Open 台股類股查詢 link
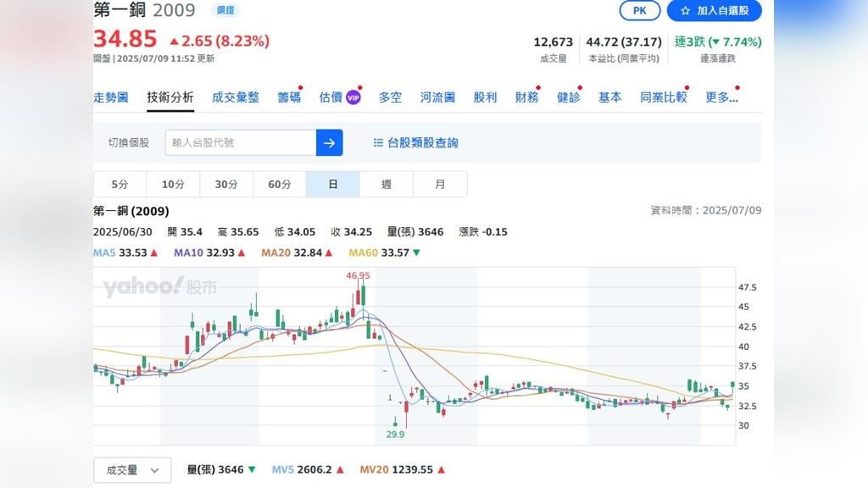 pyautogui.click(x=422, y=143)
